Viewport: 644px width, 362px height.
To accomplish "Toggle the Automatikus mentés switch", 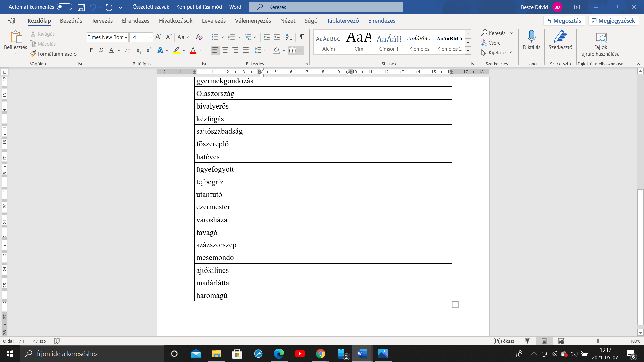I will click(x=64, y=7).
